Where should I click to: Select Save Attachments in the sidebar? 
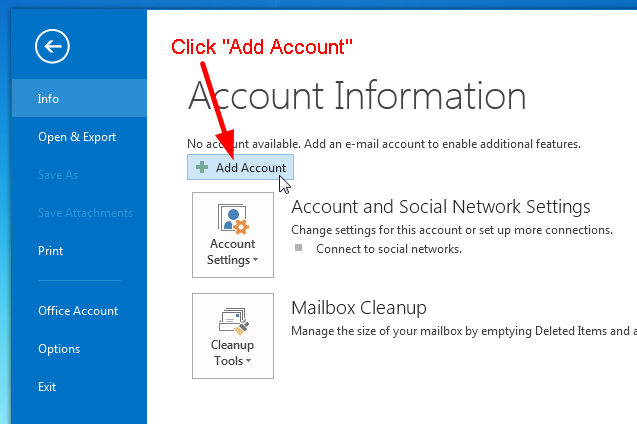[x=85, y=213]
